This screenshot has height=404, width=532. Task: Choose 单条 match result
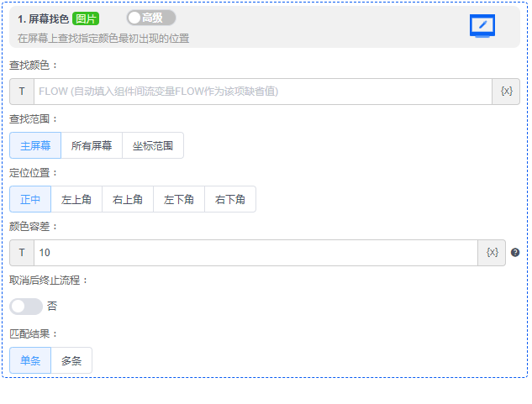tap(30, 360)
